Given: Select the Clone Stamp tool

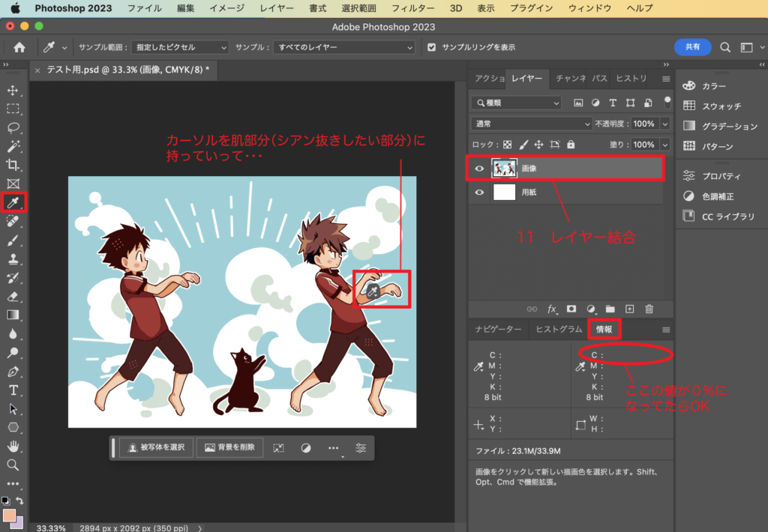Looking at the screenshot, I should pos(13,259).
